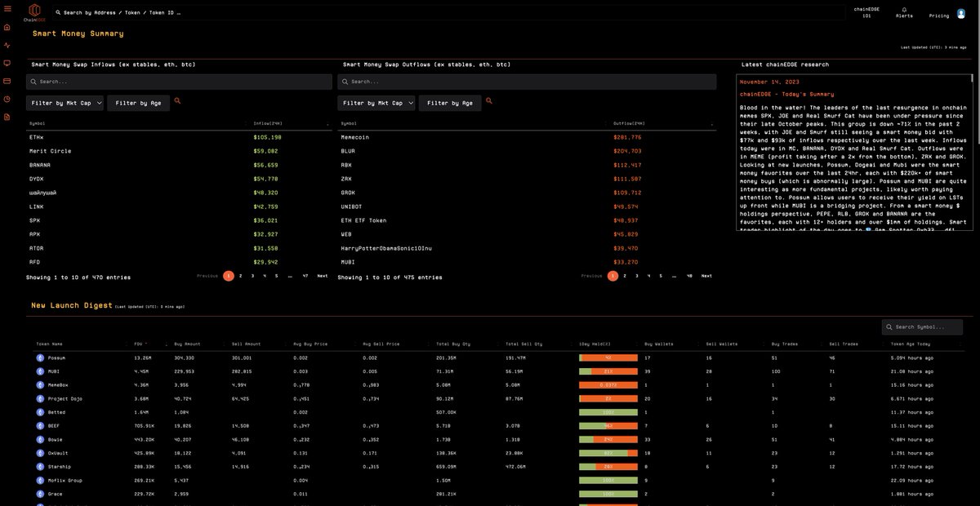The height and width of the screenshot is (506, 980).
Task: Sort by Outflow(24H) column header
Action: click(x=629, y=124)
